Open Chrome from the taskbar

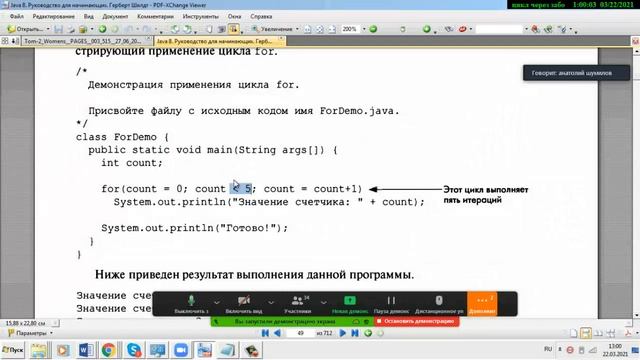click(109, 350)
